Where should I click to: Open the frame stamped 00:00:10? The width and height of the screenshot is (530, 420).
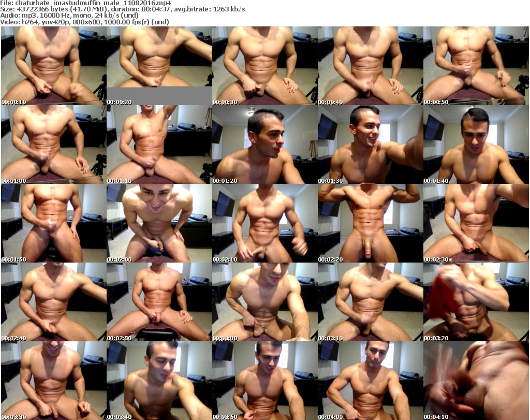click(54, 66)
